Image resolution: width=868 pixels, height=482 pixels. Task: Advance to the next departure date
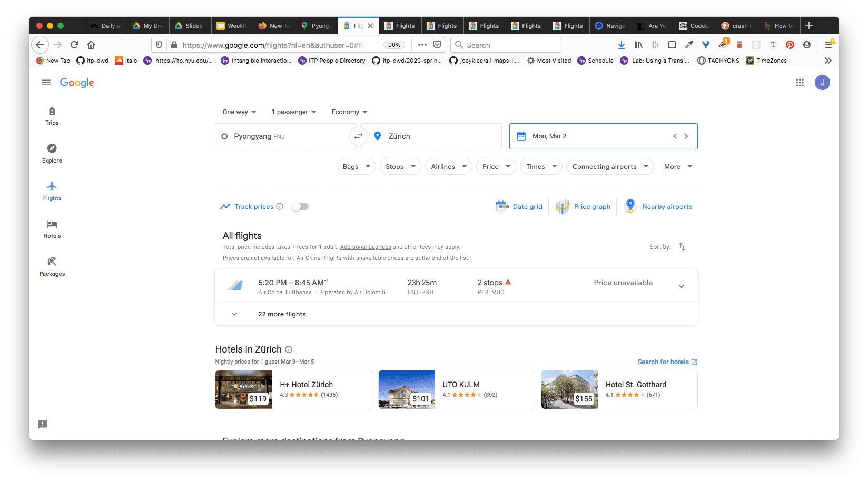686,136
